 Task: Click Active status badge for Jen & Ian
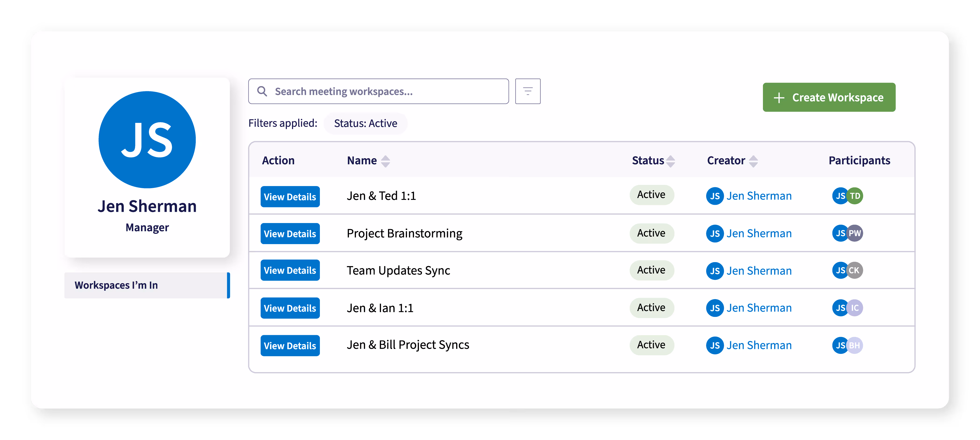click(x=651, y=308)
